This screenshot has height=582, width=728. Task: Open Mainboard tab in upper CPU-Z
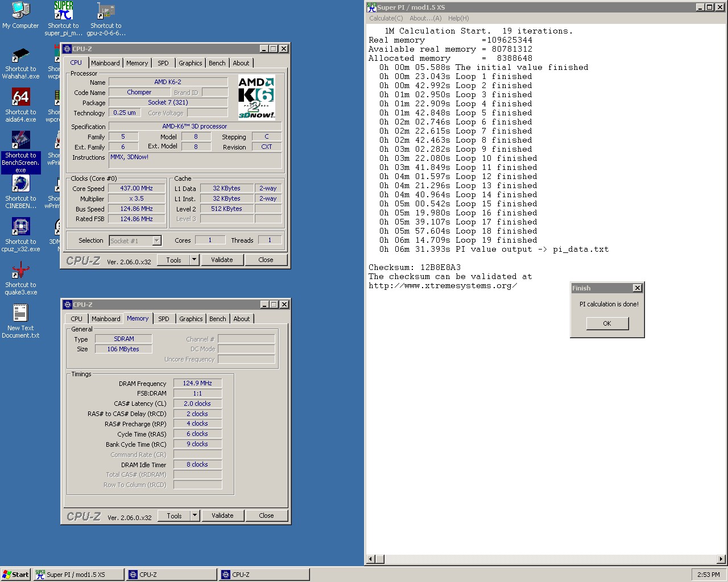pos(105,63)
